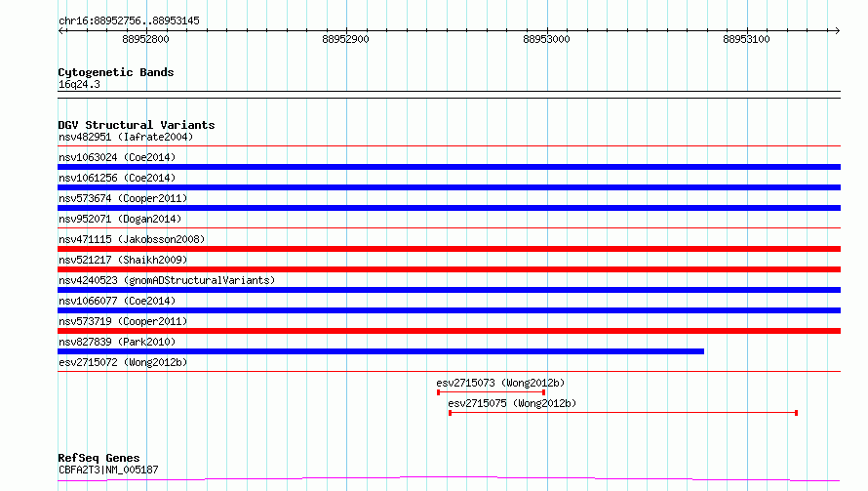Open variant nsv471115 (Jakobsson2008) label

pos(132,239)
